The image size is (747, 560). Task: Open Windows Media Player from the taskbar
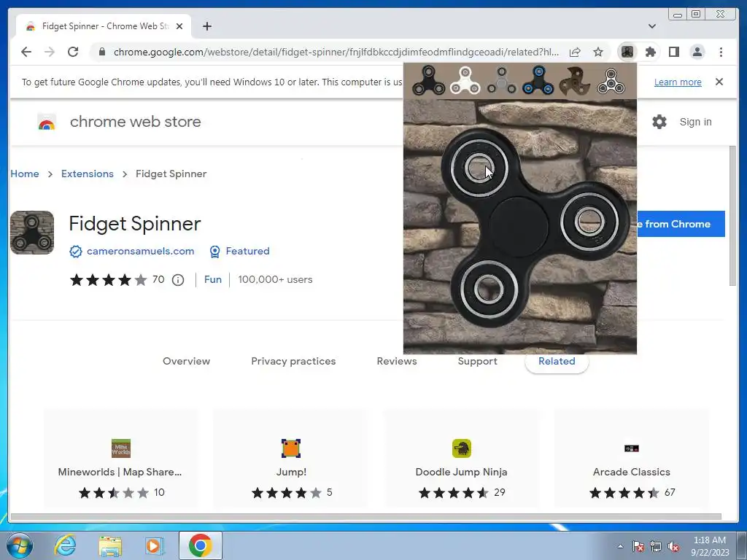pyautogui.click(x=154, y=545)
